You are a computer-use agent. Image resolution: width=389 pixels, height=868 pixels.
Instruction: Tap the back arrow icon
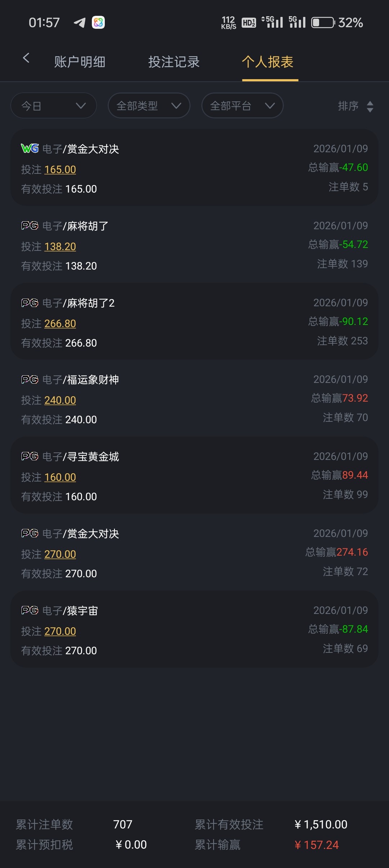click(x=26, y=58)
